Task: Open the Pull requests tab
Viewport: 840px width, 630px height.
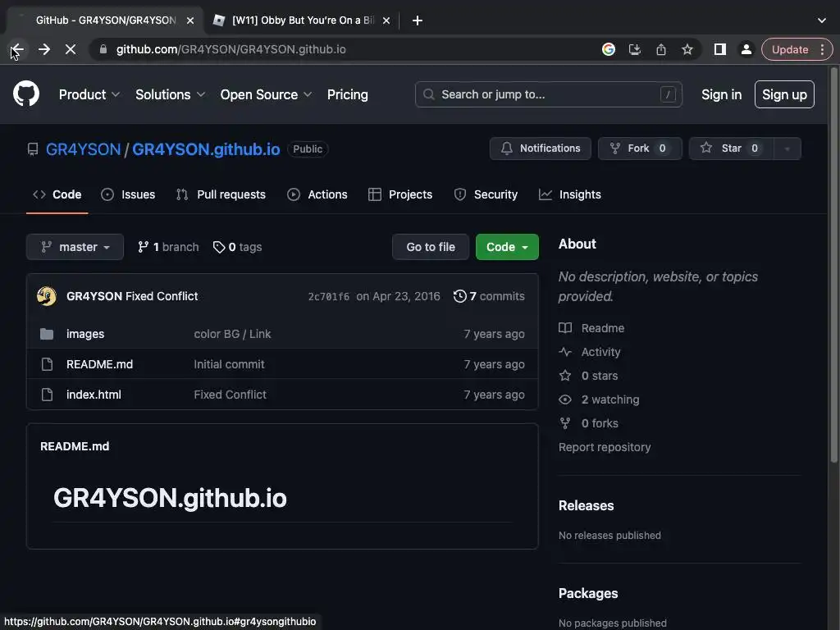Action: point(221,194)
